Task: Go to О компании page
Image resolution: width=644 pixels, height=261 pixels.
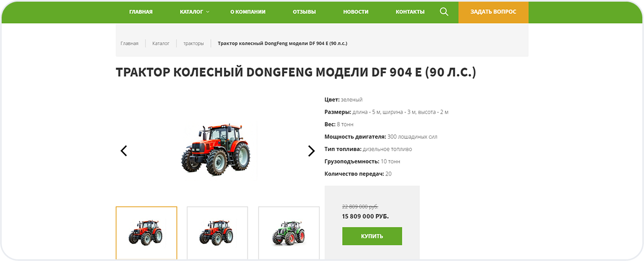Action: (248, 12)
